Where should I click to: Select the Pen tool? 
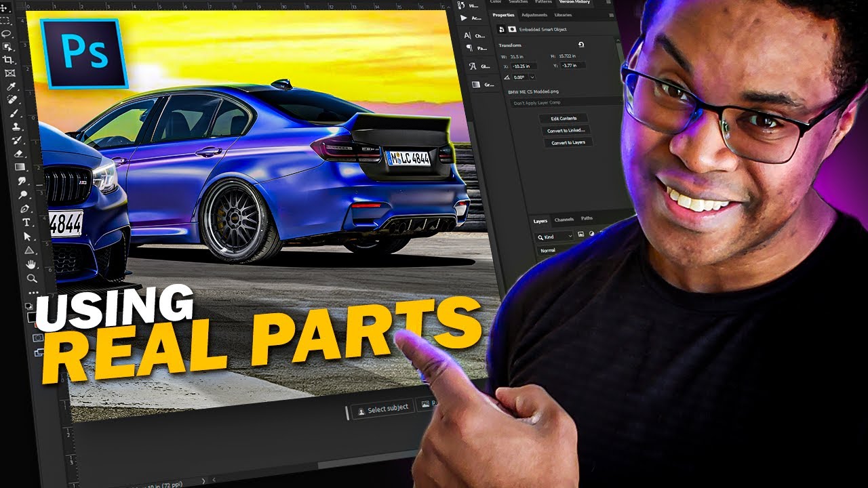pyautogui.click(x=24, y=209)
